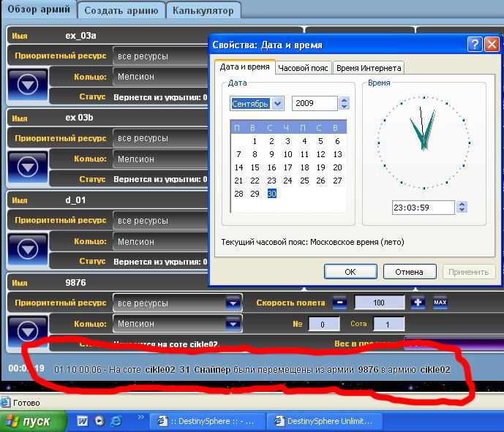Screen dimensions: 504x432
Task: Open the Кольцо dropdown for army 9876
Action: (233, 323)
